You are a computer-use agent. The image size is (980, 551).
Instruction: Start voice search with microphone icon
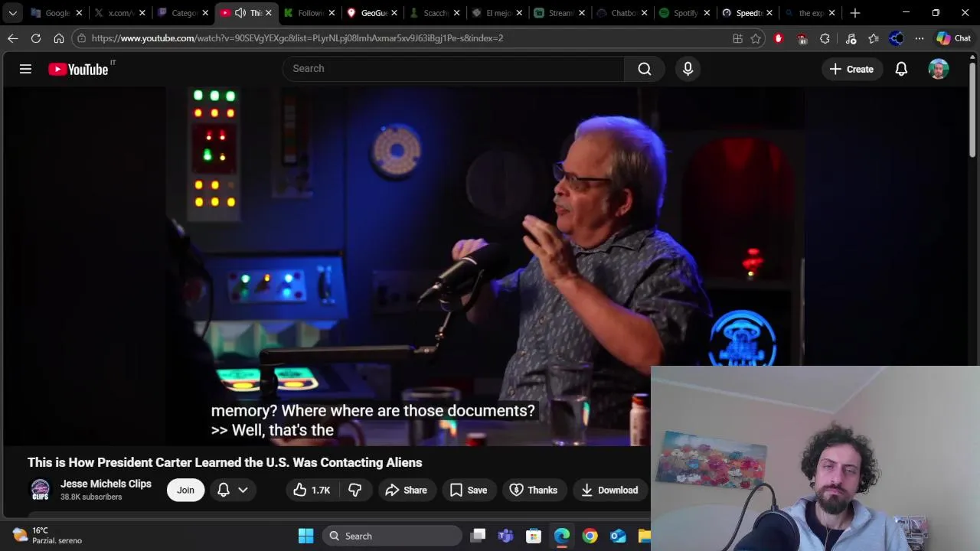coord(688,69)
